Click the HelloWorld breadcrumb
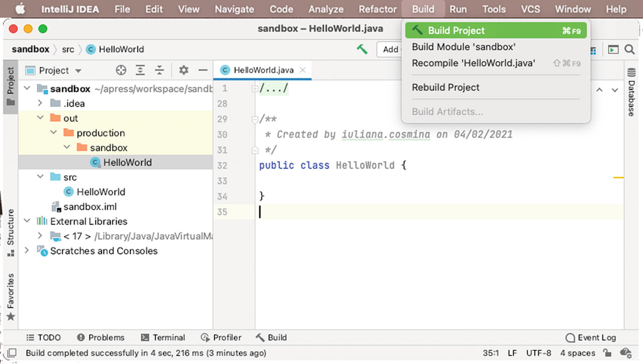643x364 pixels. point(115,49)
